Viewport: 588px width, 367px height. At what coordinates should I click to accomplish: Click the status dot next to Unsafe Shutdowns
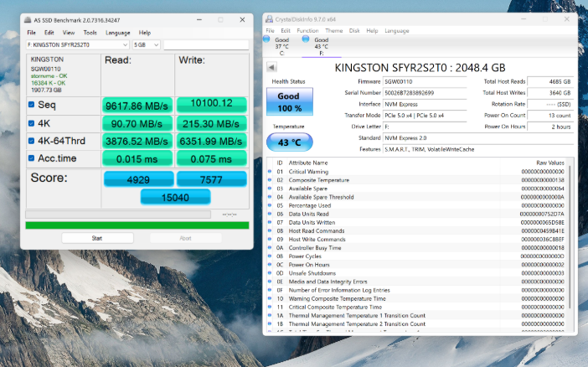(270, 273)
